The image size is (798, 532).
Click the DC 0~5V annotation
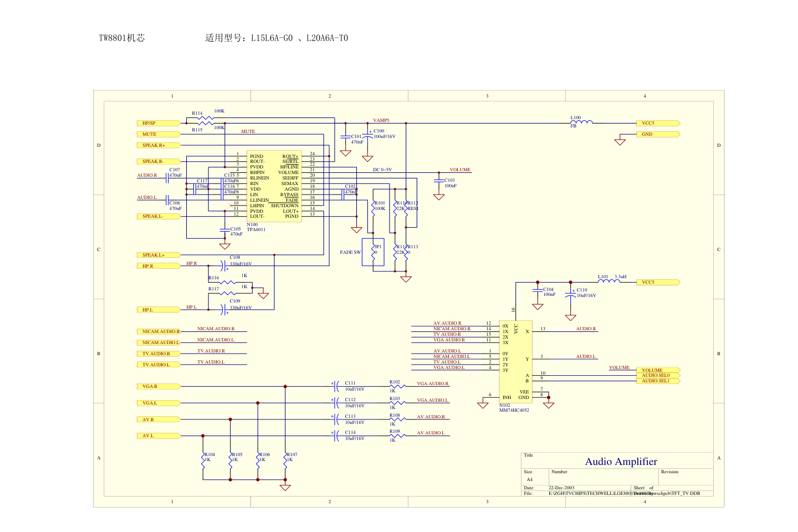(382, 170)
